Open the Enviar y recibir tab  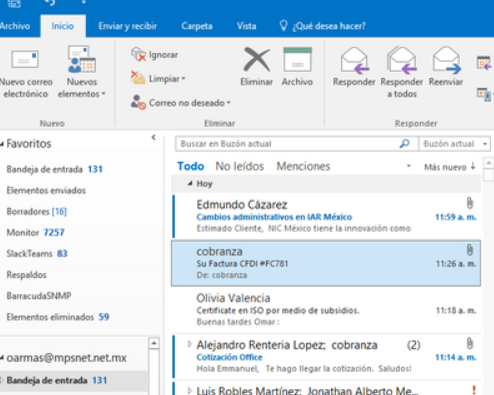point(127,26)
